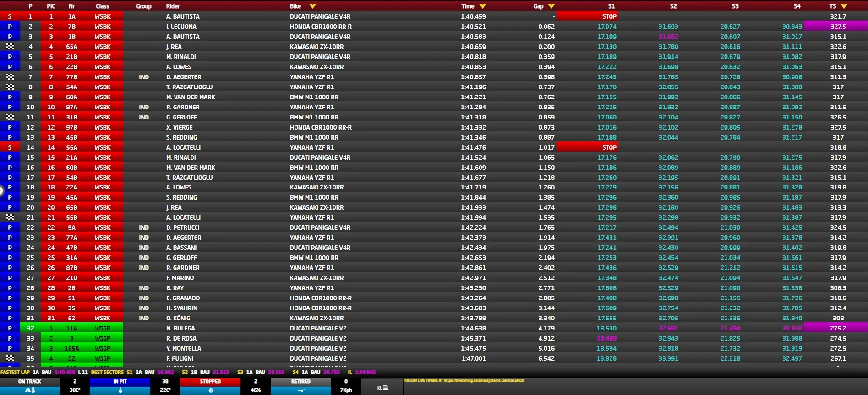Image resolution: width=868 pixels, height=395 pixels.
Task: Click the wind icon under RETIRED
Action: (301, 390)
